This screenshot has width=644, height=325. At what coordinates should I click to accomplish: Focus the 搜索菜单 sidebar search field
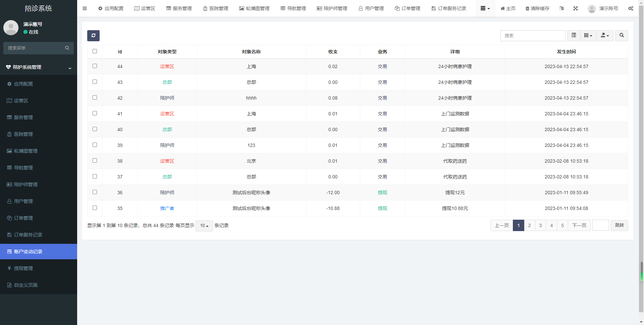click(34, 48)
